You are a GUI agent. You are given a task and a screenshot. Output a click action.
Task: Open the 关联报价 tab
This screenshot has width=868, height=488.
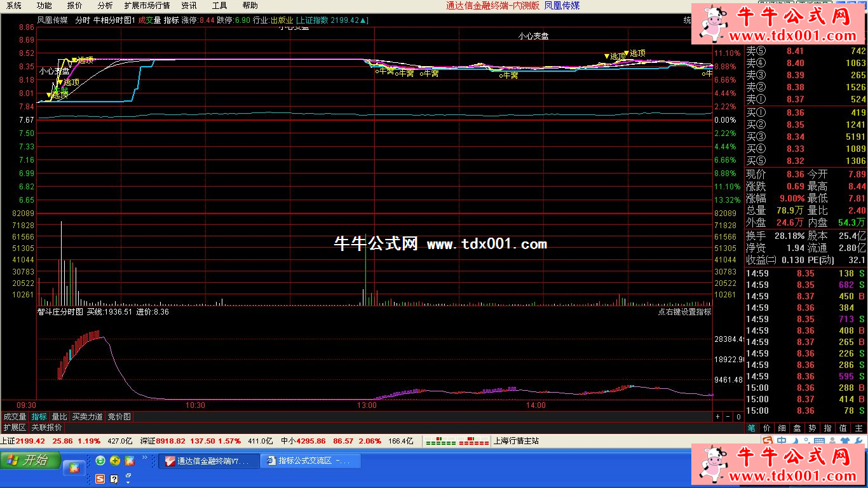[47, 428]
